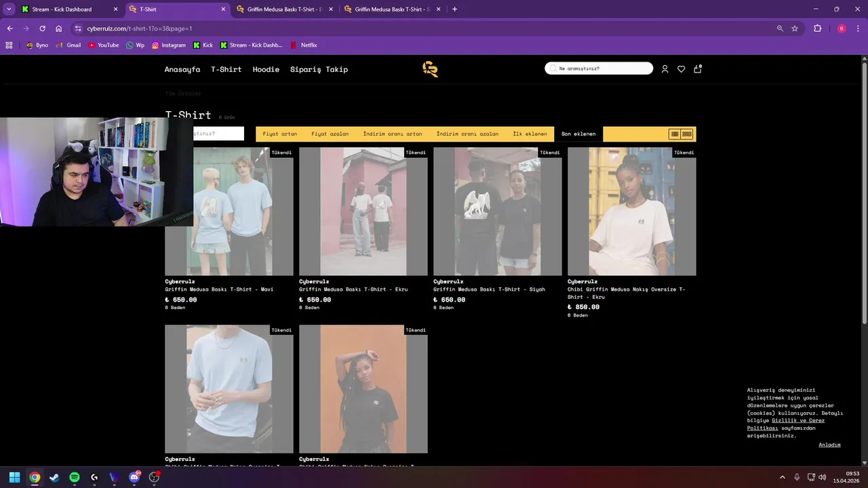Open the Instagram bookmark
The width and height of the screenshot is (868, 488).
(168, 45)
